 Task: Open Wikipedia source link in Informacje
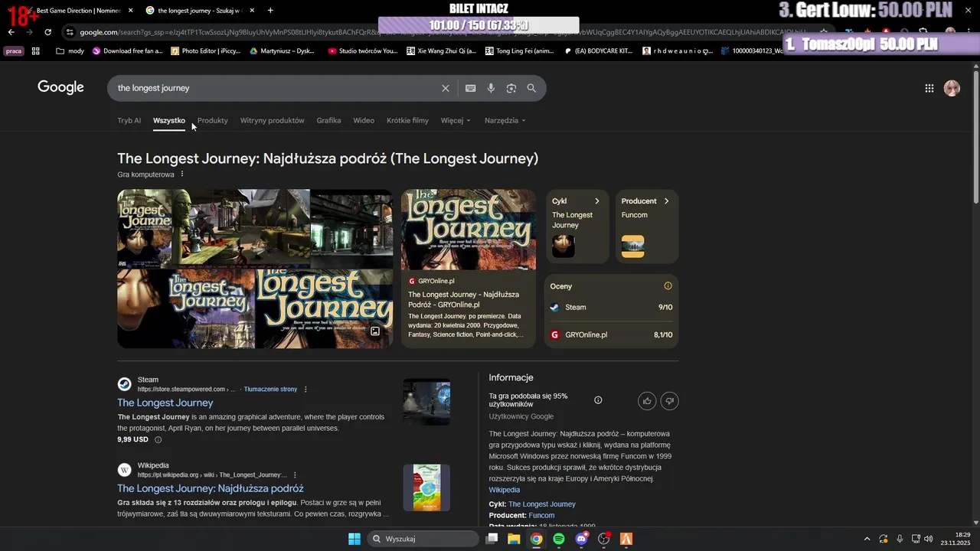tap(505, 490)
